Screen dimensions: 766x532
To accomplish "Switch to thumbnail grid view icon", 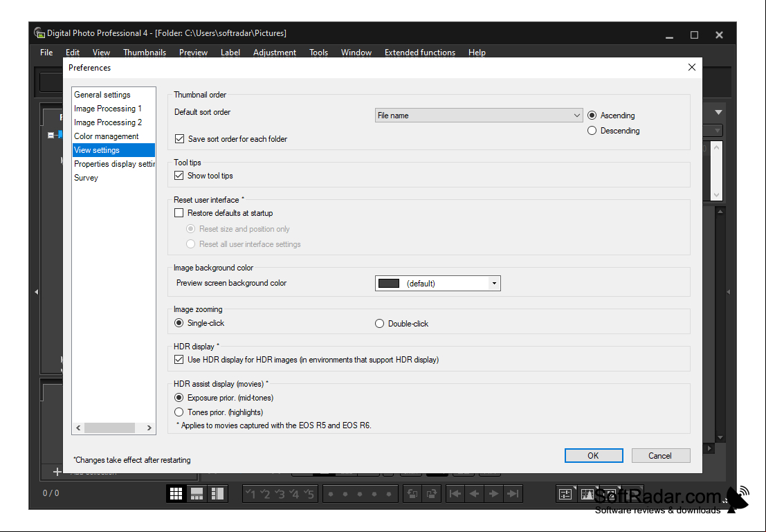I will coord(176,493).
